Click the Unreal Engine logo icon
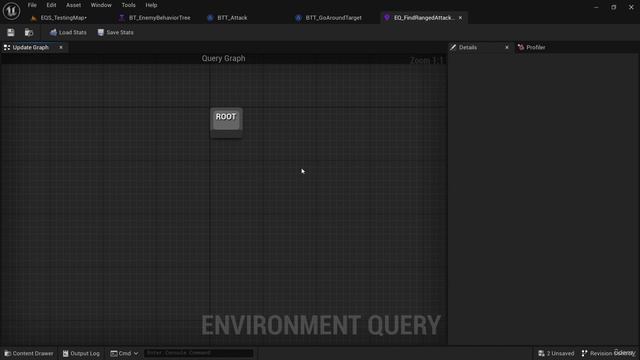This screenshot has height=360, width=640. 11,11
